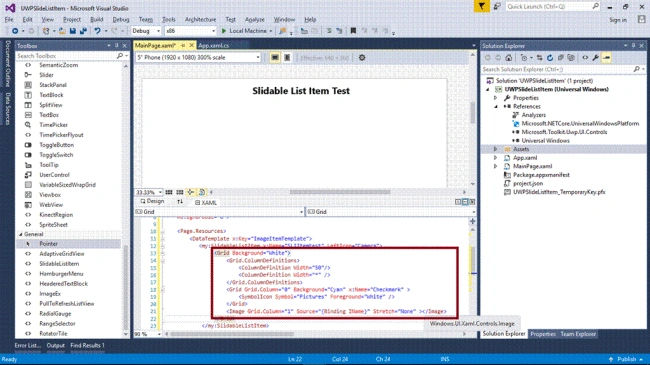Click View Code icon in Solution Explorer
This screenshot has height=365, width=650.
tap(585, 58)
